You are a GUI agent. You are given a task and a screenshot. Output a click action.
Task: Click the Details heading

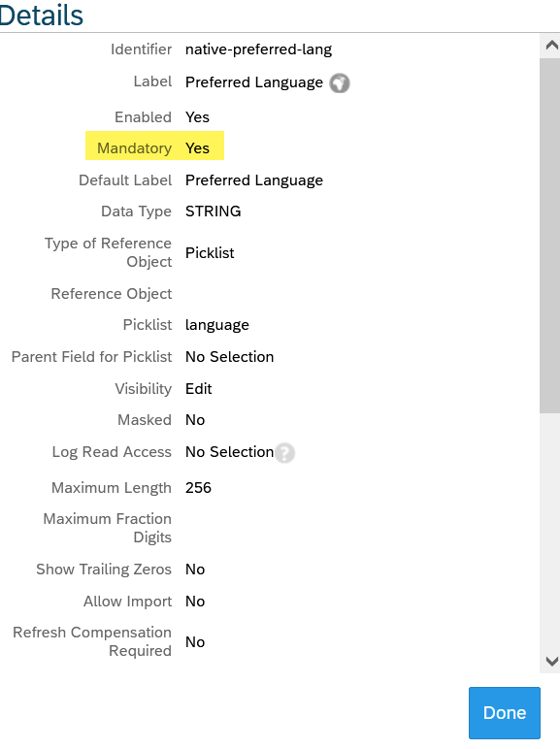tap(42, 16)
